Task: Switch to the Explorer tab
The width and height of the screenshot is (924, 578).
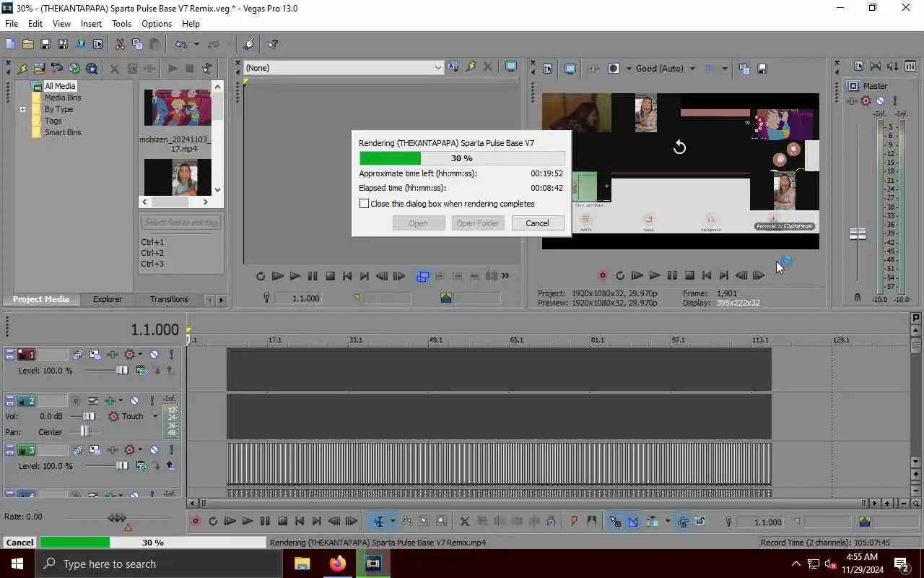Action: pos(108,299)
